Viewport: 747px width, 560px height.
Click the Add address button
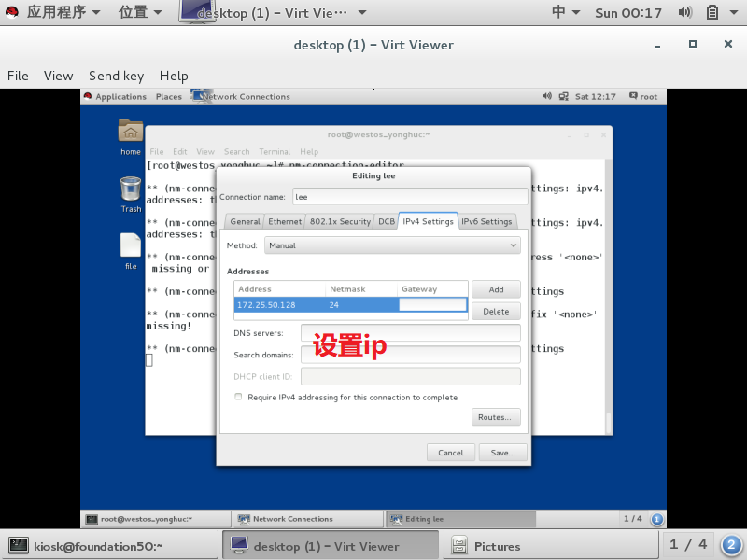pos(496,289)
